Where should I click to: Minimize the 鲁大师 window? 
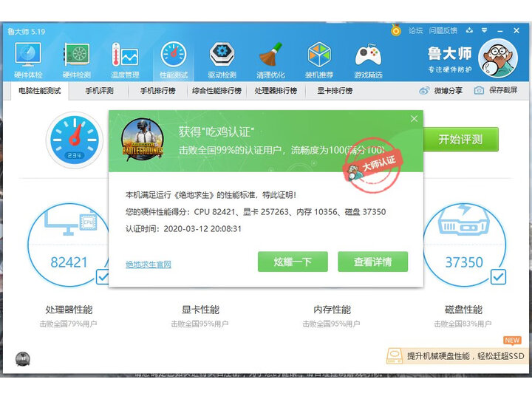click(x=499, y=31)
